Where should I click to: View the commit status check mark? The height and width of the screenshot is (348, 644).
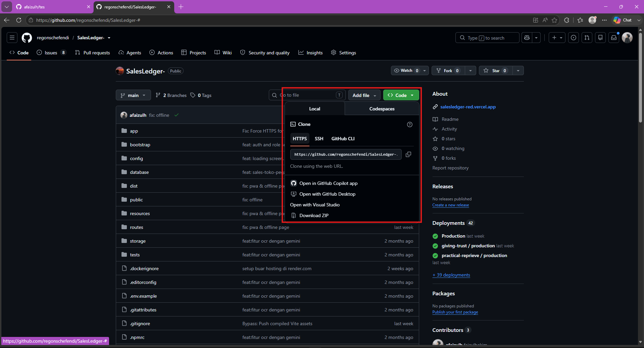pos(177,115)
